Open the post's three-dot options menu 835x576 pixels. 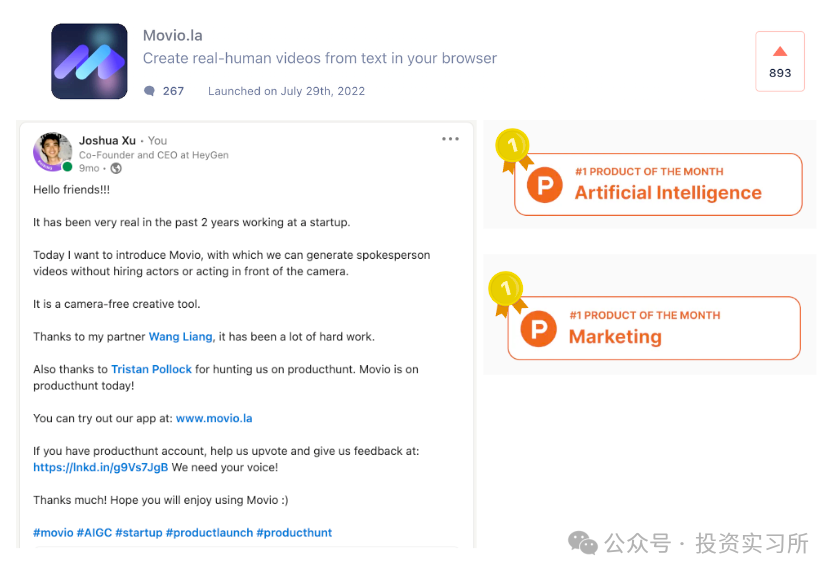click(450, 139)
